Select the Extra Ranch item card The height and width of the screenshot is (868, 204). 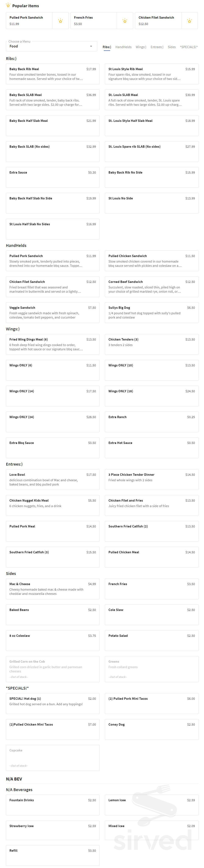pyautogui.click(x=151, y=421)
